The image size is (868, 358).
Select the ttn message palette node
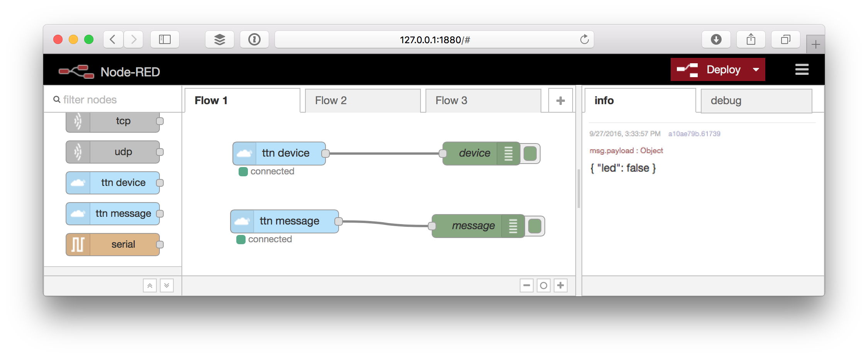pos(113,214)
